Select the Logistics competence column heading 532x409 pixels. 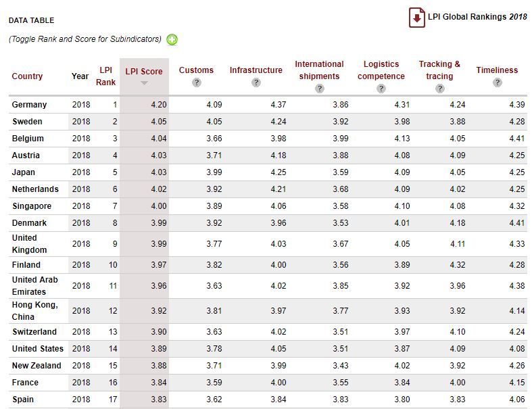381,70
